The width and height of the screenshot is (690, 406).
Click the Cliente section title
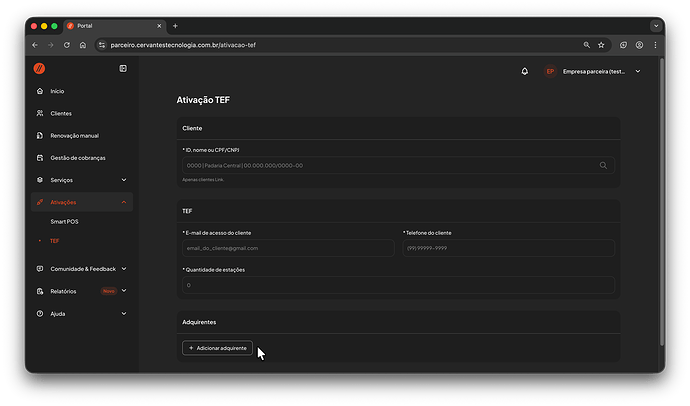(x=192, y=128)
